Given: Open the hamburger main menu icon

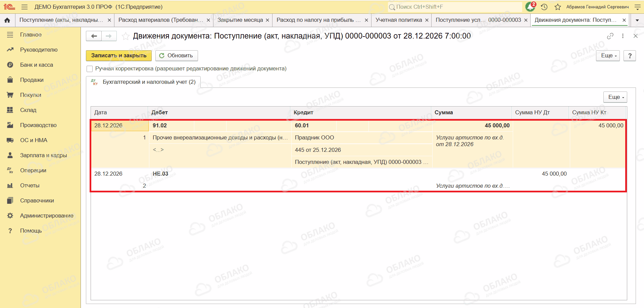Looking at the screenshot, I should click(24, 7).
